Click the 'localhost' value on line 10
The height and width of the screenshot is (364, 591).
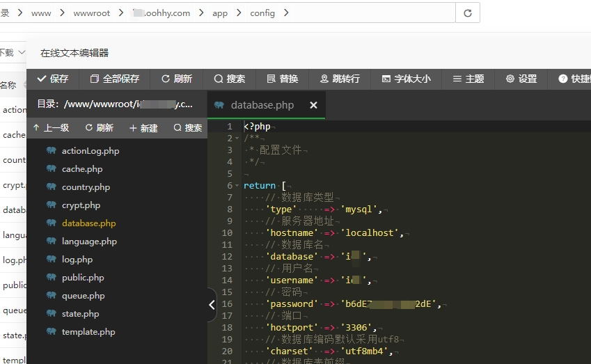(370, 233)
